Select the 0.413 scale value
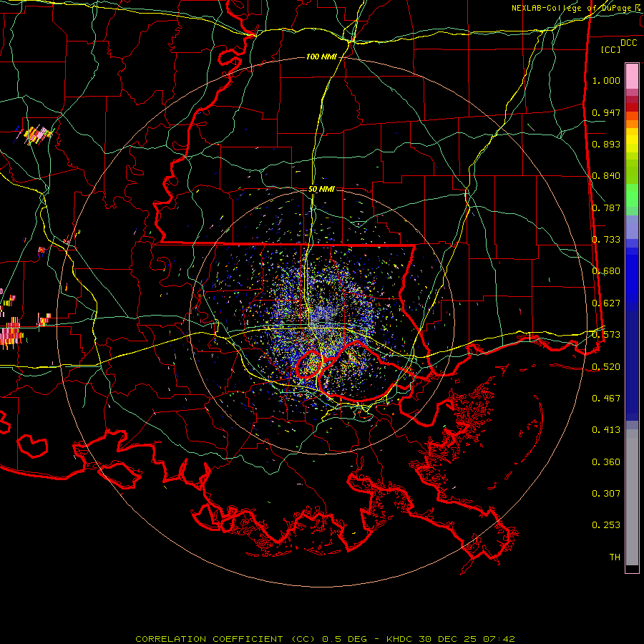644x644 pixels. [x=606, y=430]
